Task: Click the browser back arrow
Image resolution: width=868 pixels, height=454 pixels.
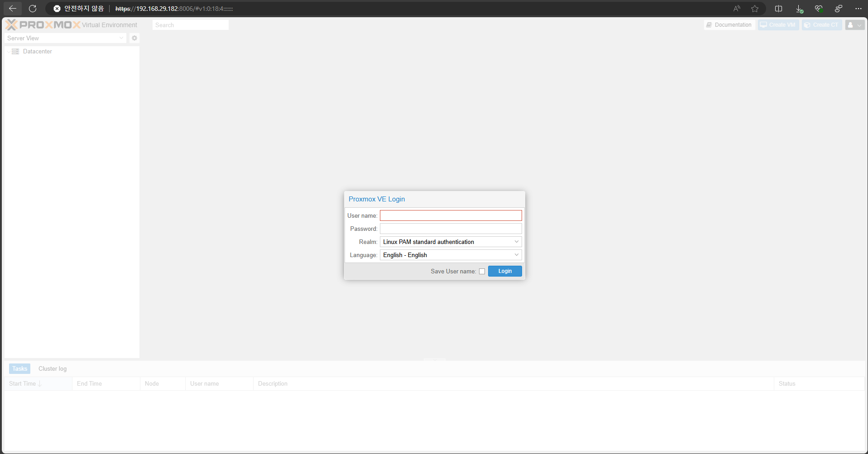Action: (x=13, y=9)
